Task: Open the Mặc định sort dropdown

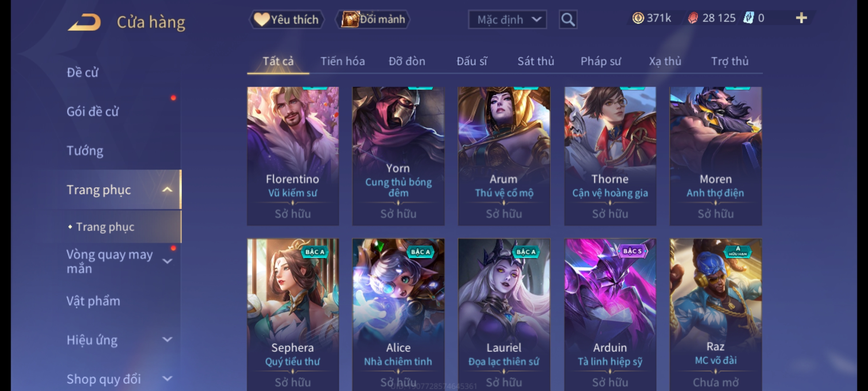Action: point(507,20)
